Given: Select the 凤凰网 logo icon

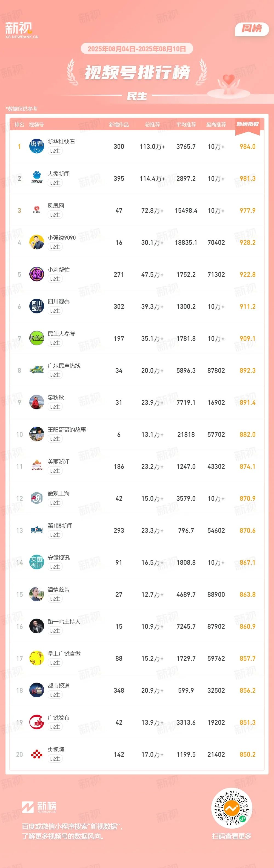Looking at the screenshot, I should pyautogui.click(x=36, y=210).
